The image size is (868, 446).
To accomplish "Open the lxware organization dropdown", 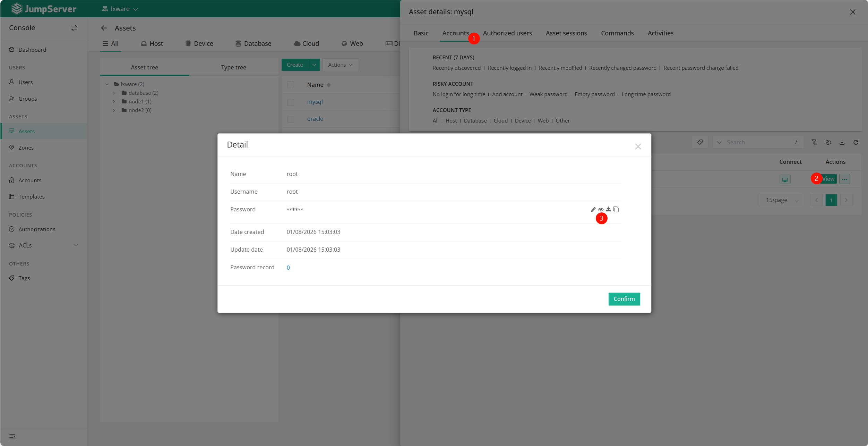I will (120, 9).
